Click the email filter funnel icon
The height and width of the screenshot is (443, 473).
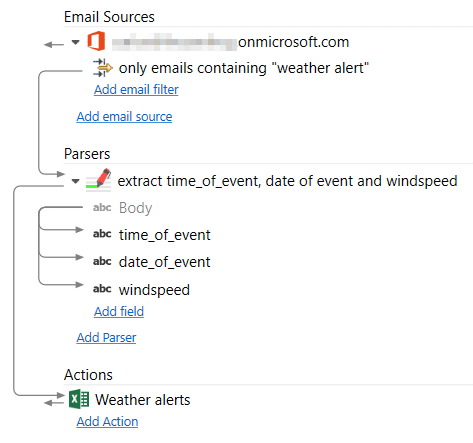[103, 68]
